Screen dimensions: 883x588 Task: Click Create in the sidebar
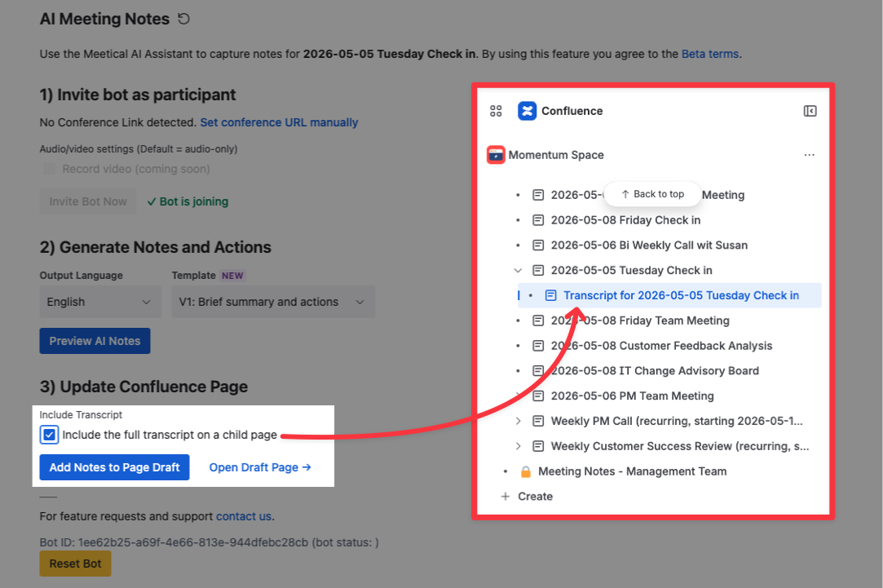tap(535, 496)
